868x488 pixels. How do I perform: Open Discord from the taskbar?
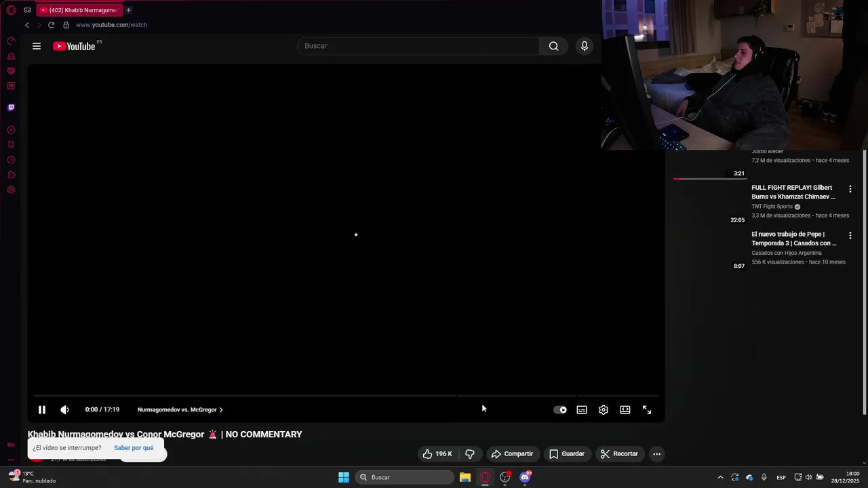click(x=525, y=477)
